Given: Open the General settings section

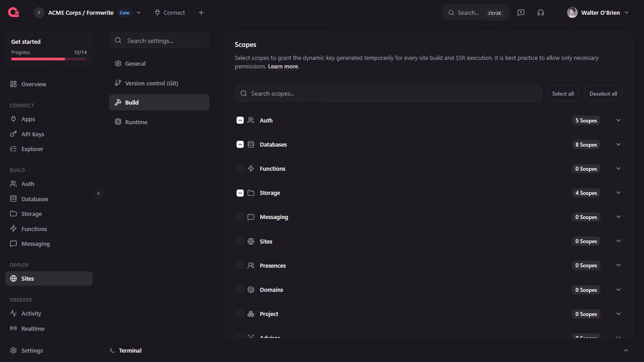Looking at the screenshot, I should (x=159, y=64).
